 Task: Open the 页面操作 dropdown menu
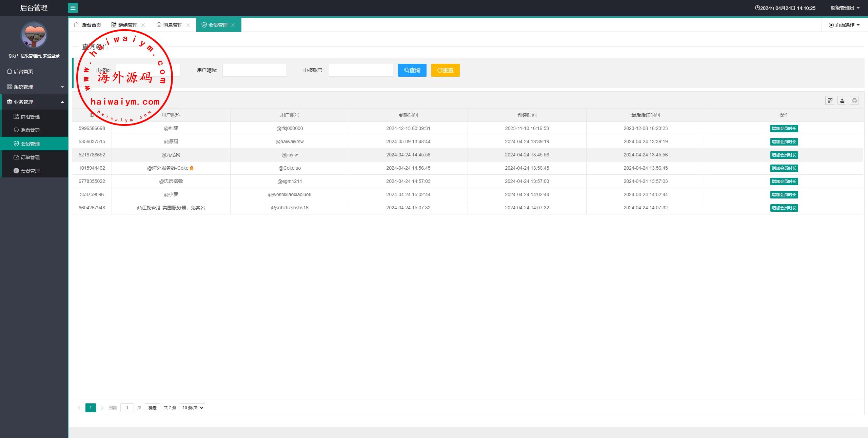(845, 25)
